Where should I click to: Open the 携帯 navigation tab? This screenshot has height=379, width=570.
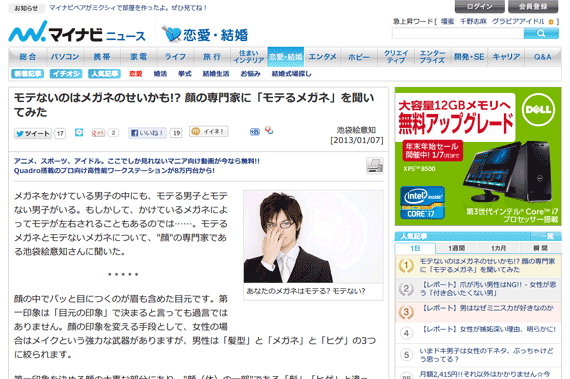coord(102,57)
